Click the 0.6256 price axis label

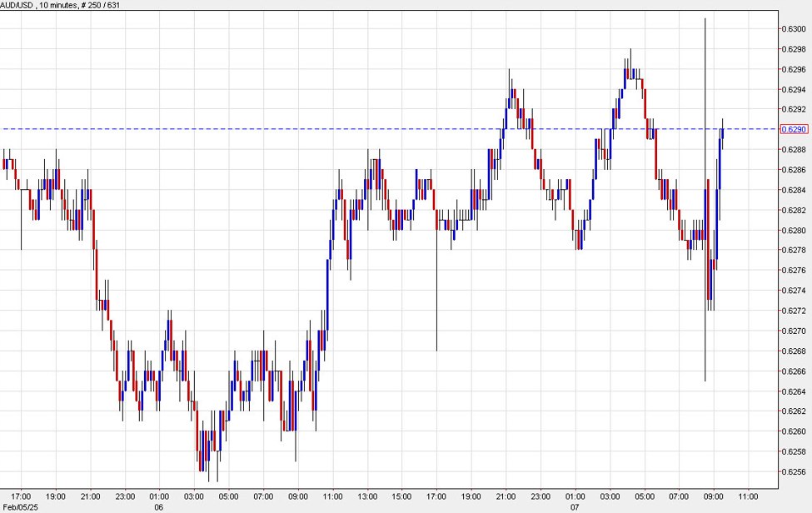[793, 471]
